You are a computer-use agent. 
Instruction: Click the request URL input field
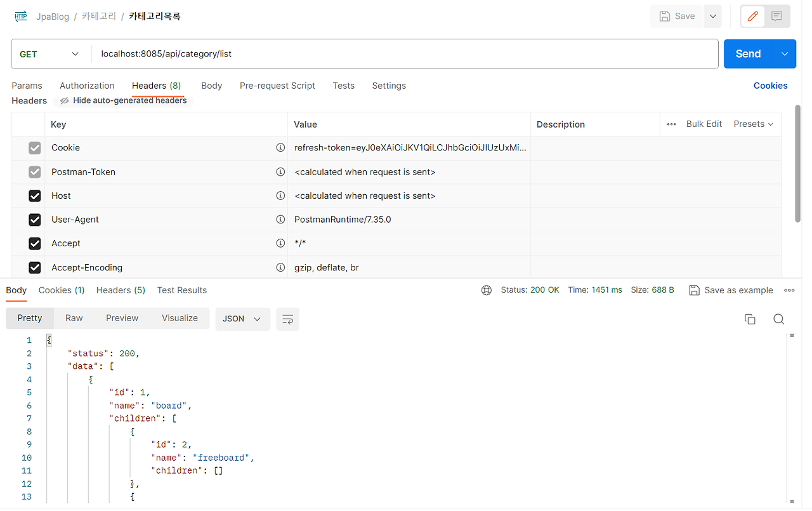point(405,54)
